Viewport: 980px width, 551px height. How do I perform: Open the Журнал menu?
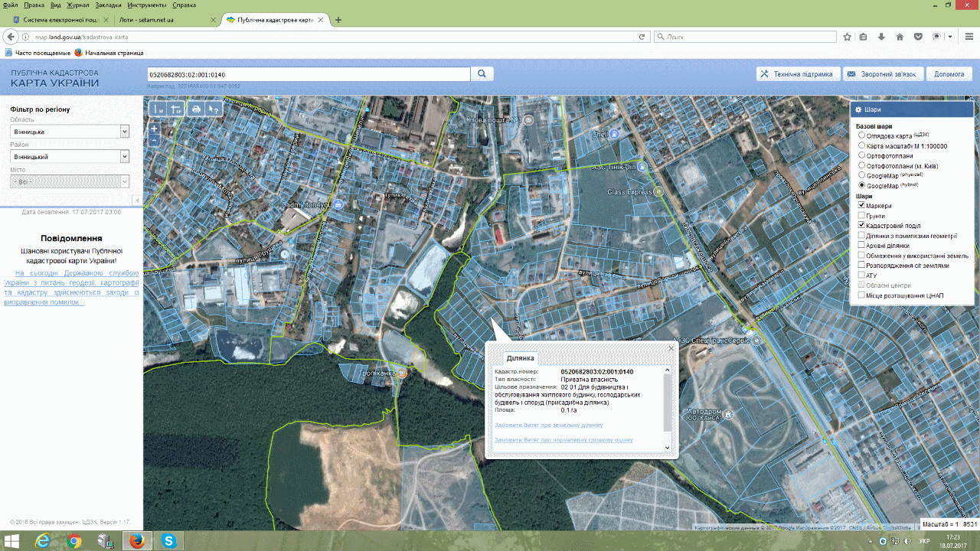pos(78,5)
